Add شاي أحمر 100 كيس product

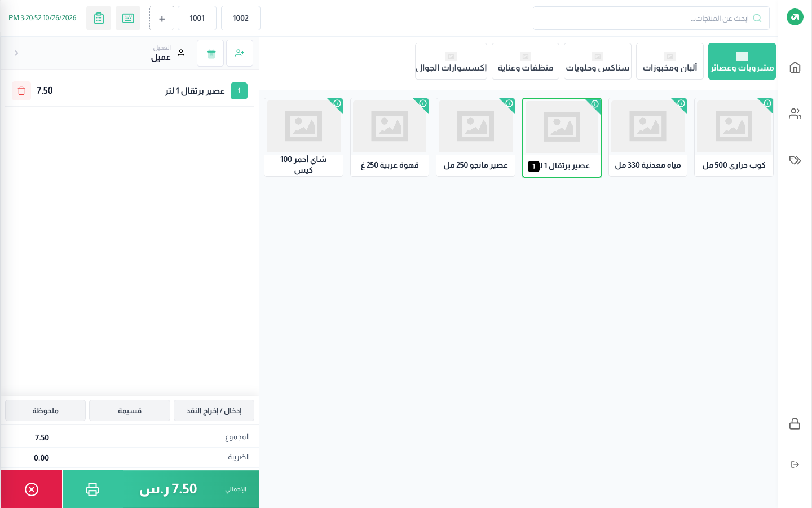[x=303, y=137]
